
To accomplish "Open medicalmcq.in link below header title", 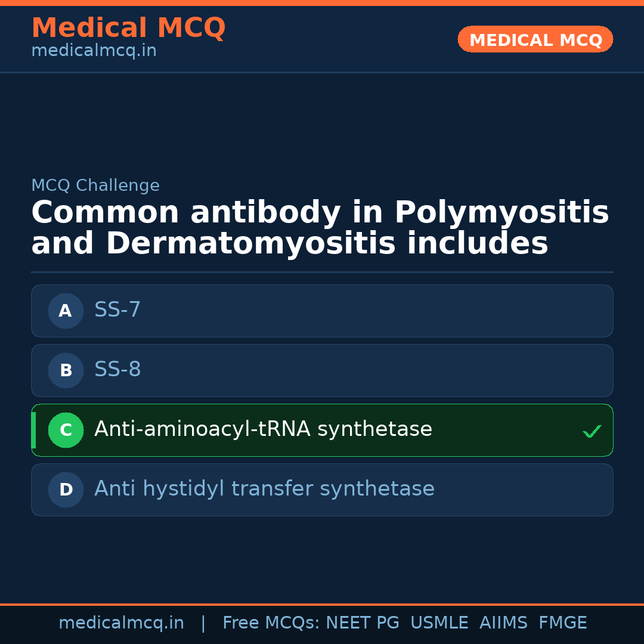I will 94,51.
